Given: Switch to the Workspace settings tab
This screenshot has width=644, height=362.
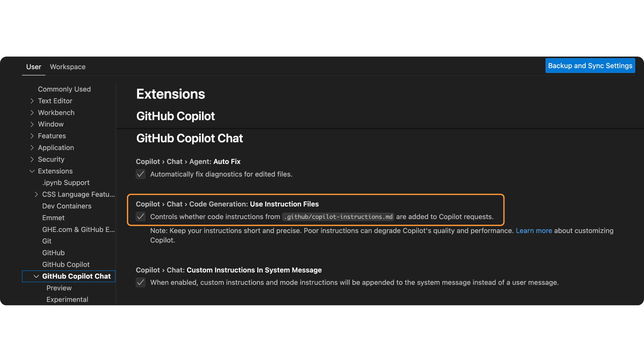Looking at the screenshot, I should point(68,67).
